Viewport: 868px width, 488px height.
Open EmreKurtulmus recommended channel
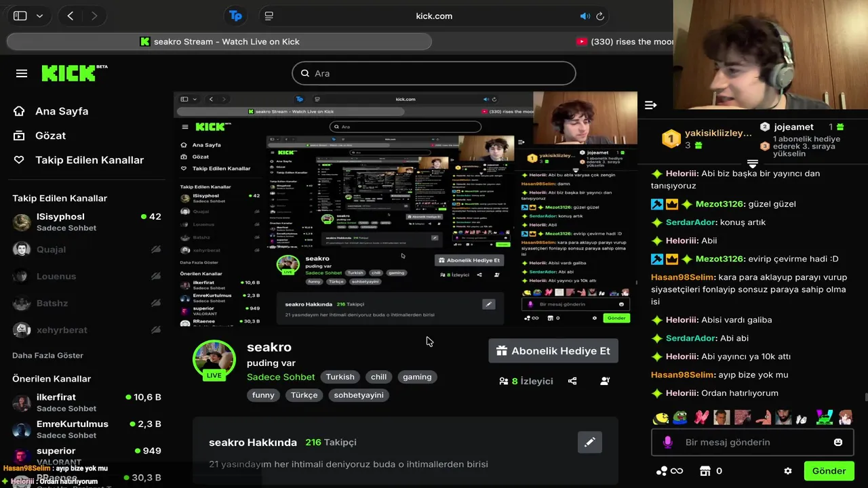(87, 429)
